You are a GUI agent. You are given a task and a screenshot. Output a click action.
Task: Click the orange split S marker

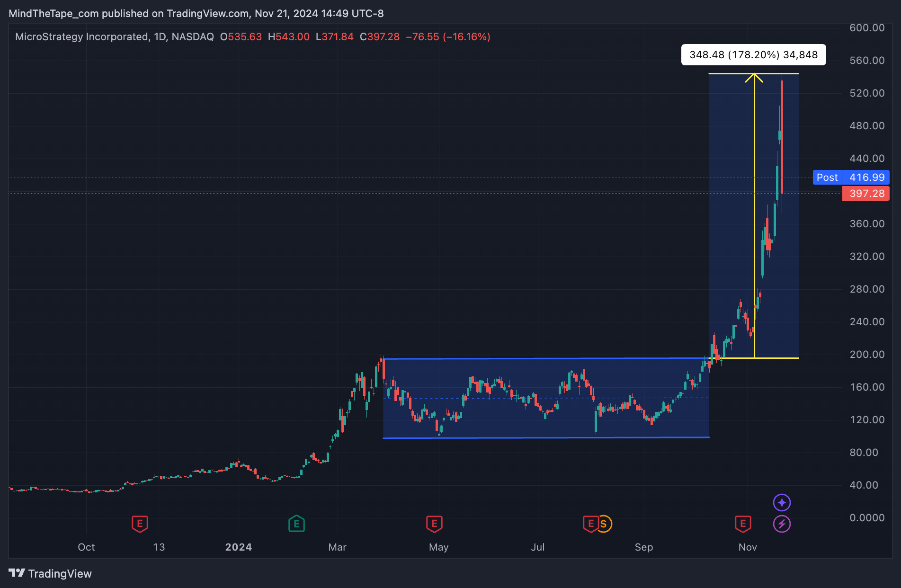coord(604,524)
